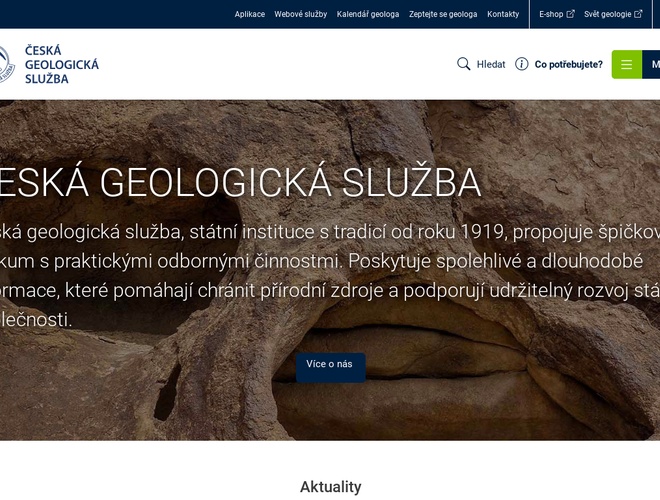Select Zeptejte se geologa
This screenshot has width=660, height=500.
(443, 14)
